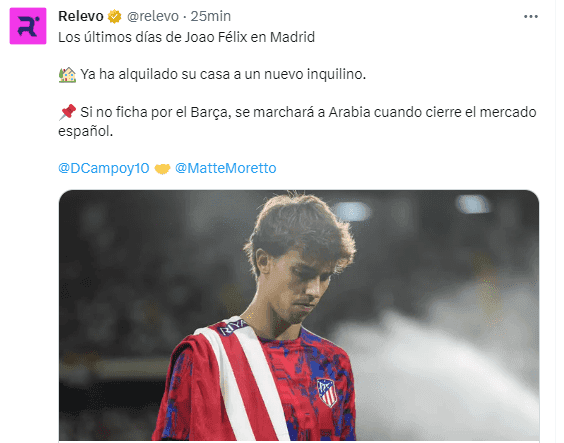Click the house emoji before 'Ya ha alquilado'
Screen dimensions: 564x443
point(67,74)
